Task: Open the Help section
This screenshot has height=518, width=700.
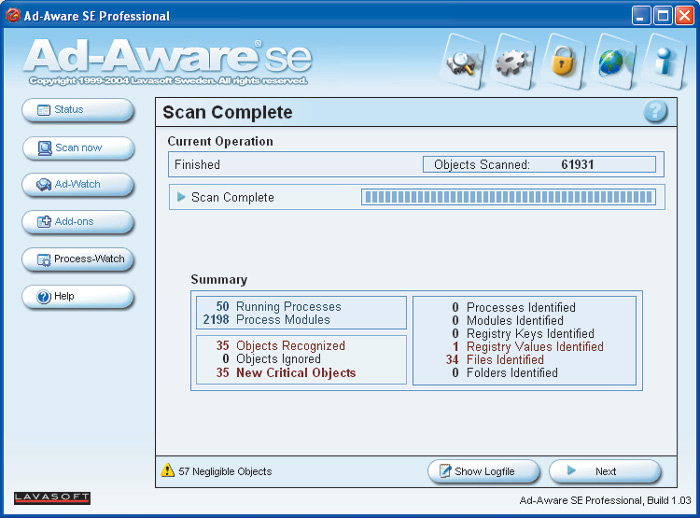Action: [78, 297]
